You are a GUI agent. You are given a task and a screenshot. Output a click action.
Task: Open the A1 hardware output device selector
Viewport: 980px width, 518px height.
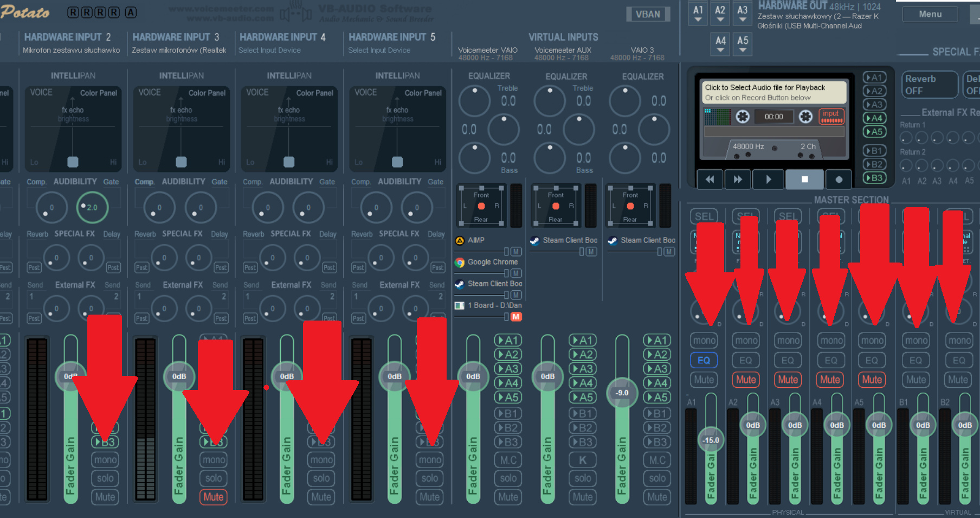click(698, 13)
